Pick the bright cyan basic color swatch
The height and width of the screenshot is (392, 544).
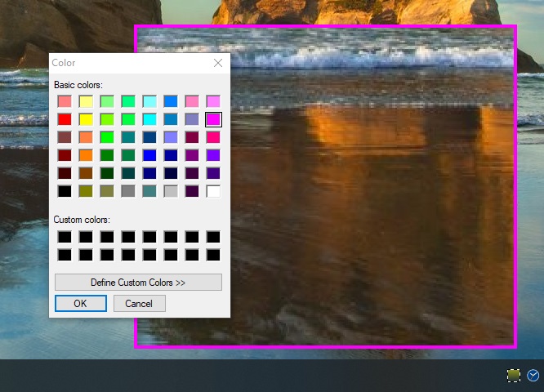[149, 119]
